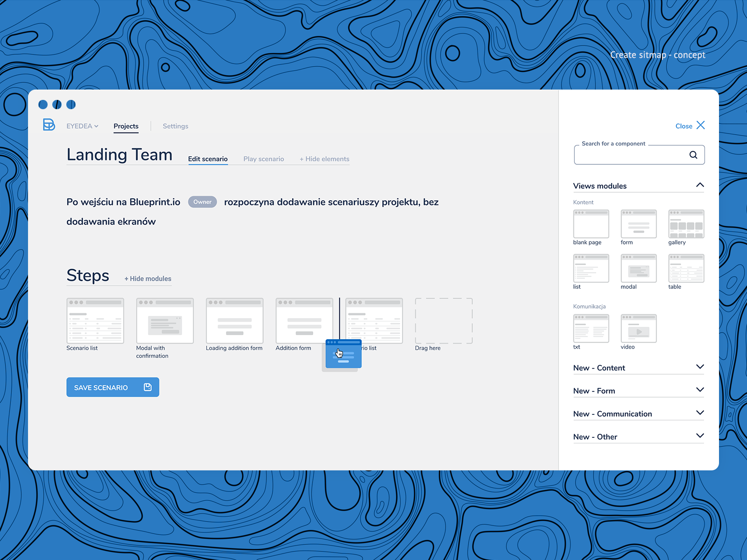Screen dimensions: 747x560
Task: Pick the list module icon
Action: pos(591,268)
